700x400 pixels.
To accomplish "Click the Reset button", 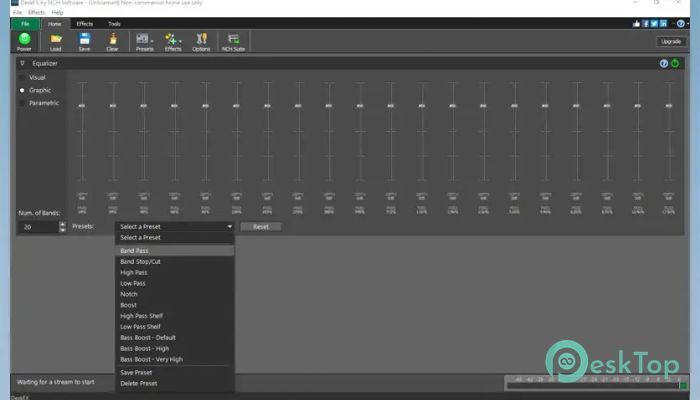I will [x=261, y=227].
